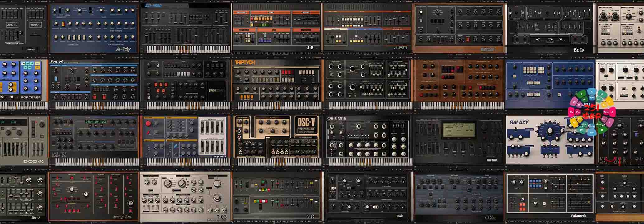Click the Triptych piano keyboard
Image resolution: width=644 pixels, height=224 pixels.
point(280,105)
